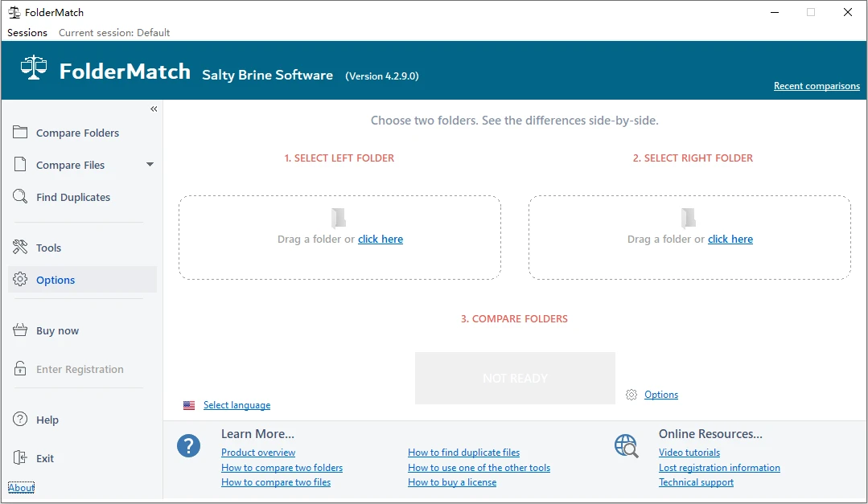The width and height of the screenshot is (868, 504).
Task: Open How to find duplicate files
Action: 464,453
